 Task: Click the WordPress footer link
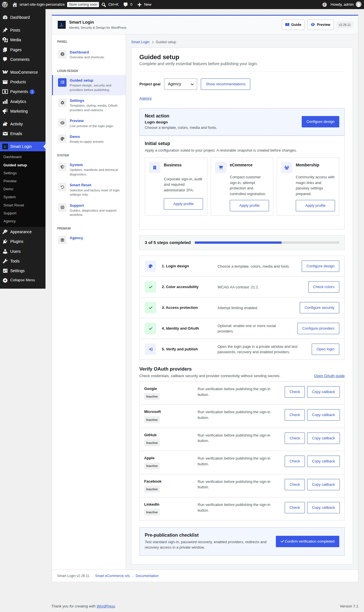(x=106, y=606)
